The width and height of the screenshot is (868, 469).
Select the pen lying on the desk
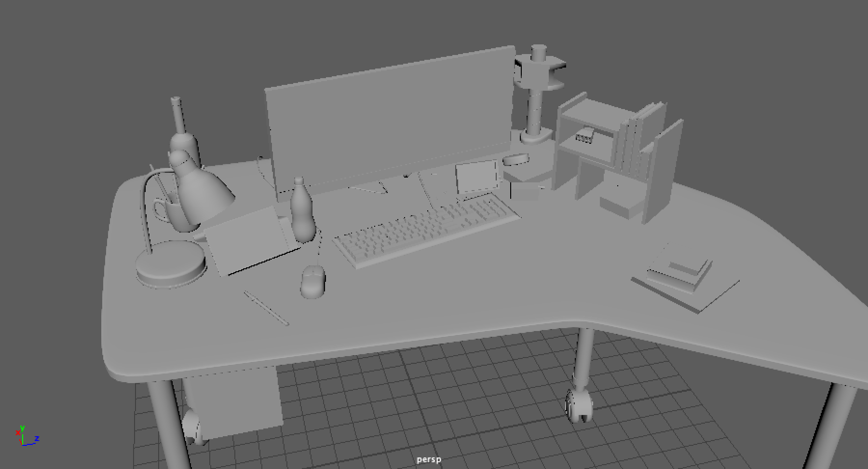tap(266, 309)
